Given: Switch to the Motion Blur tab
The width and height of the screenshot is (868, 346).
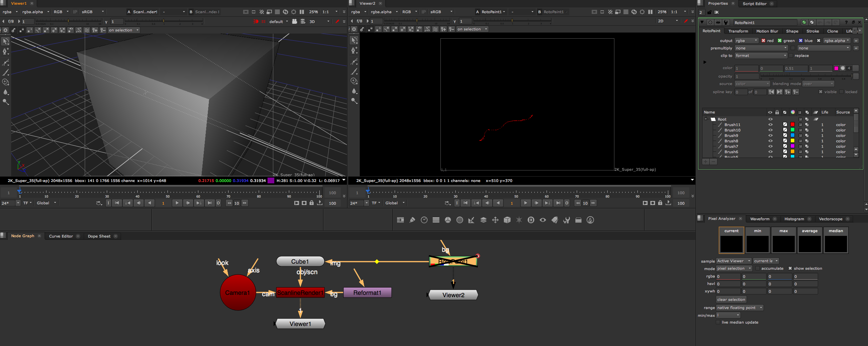Looking at the screenshot, I should 767,31.
